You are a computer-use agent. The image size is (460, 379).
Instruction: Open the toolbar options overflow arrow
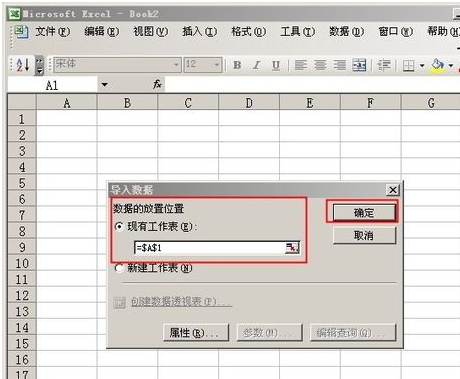tap(39, 65)
